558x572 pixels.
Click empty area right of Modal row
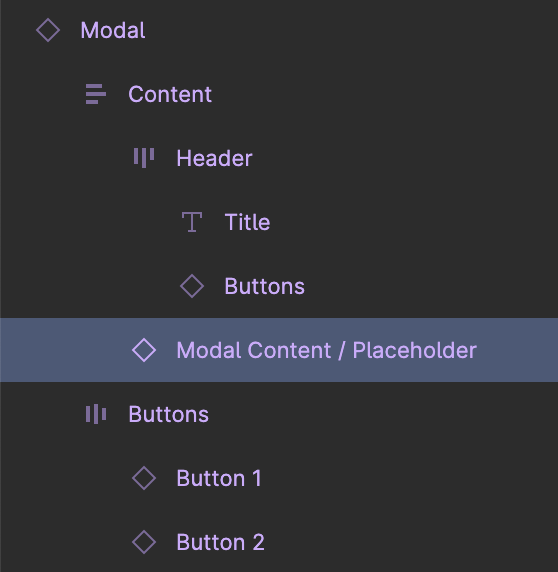[350, 30]
